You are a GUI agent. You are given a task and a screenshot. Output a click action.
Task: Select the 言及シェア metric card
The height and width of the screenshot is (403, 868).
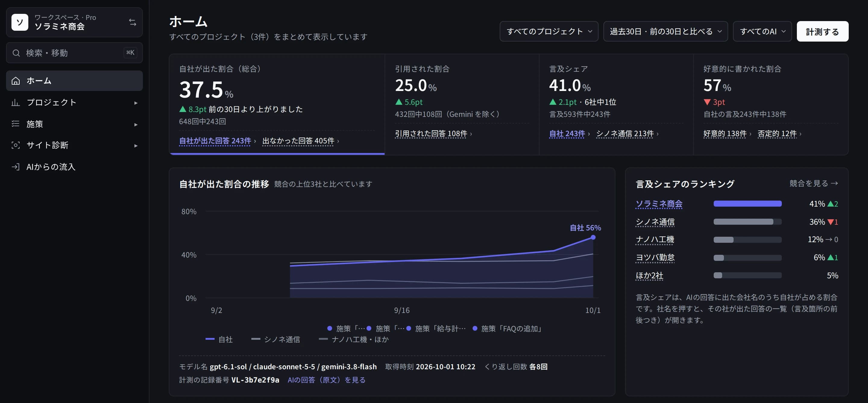tap(616, 105)
